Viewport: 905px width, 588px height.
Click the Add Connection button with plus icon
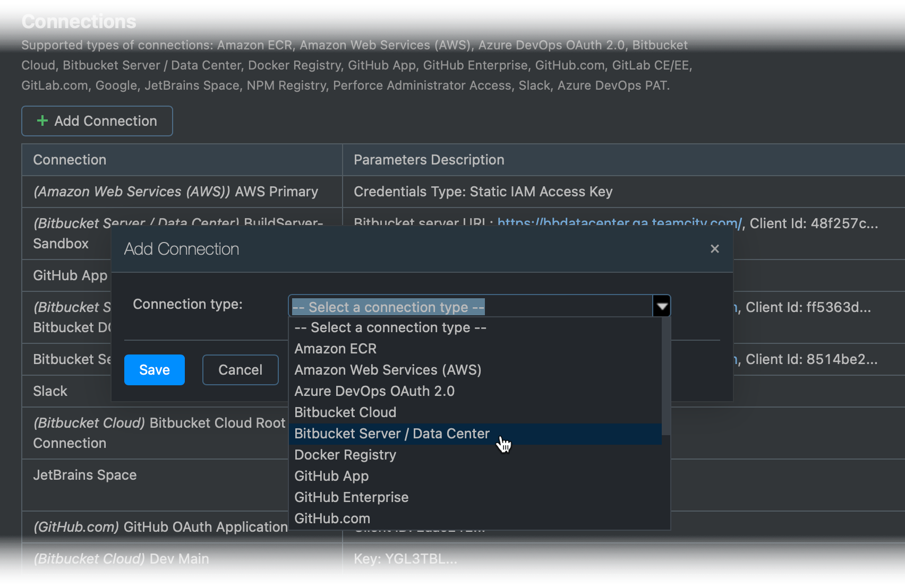97,121
